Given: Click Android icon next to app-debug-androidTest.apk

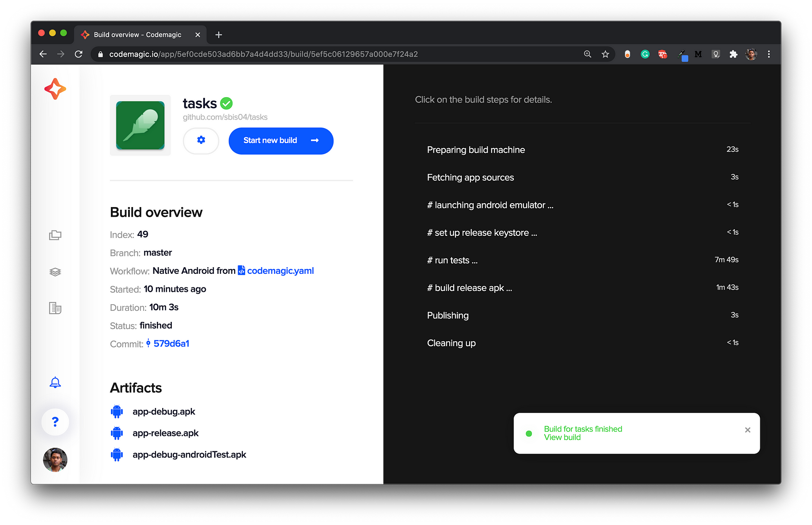Looking at the screenshot, I should [x=117, y=455].
